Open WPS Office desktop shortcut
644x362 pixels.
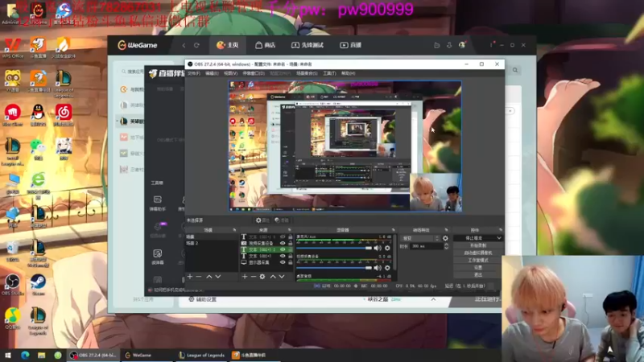(12, 47)
